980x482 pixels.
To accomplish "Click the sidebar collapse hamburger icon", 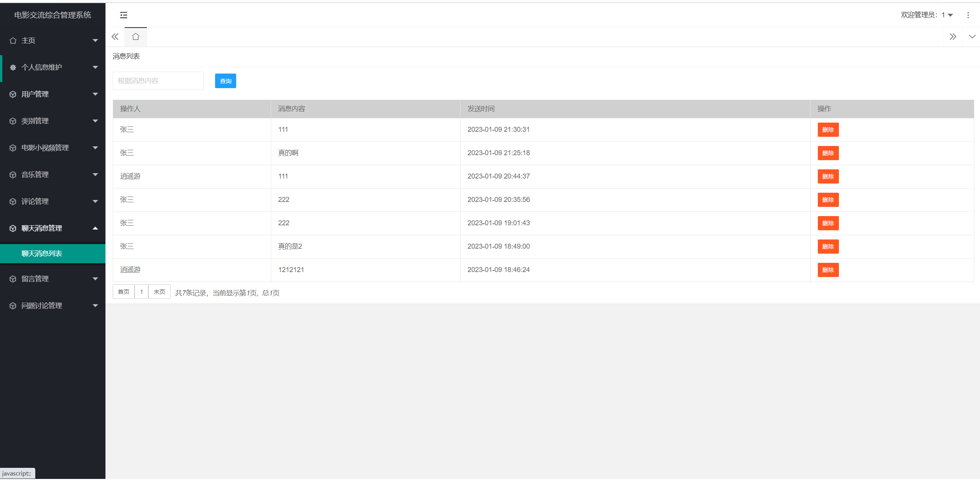I will click(x=123, y=15).
